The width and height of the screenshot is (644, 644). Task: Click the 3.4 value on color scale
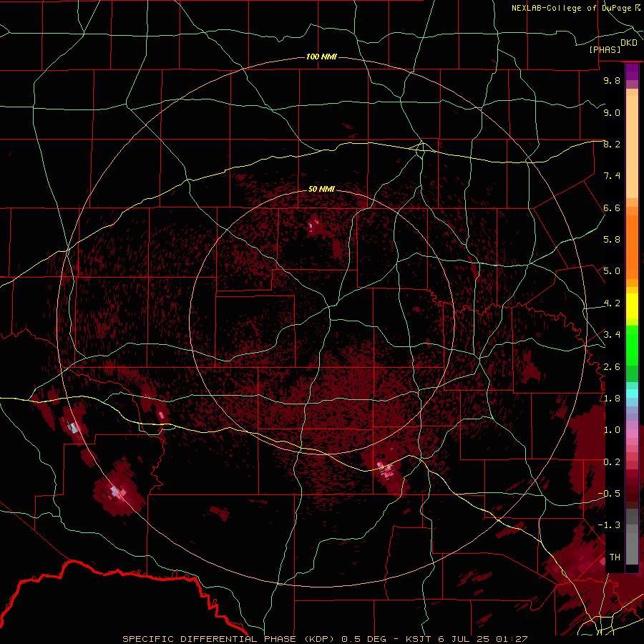click(x=612, y=335)
